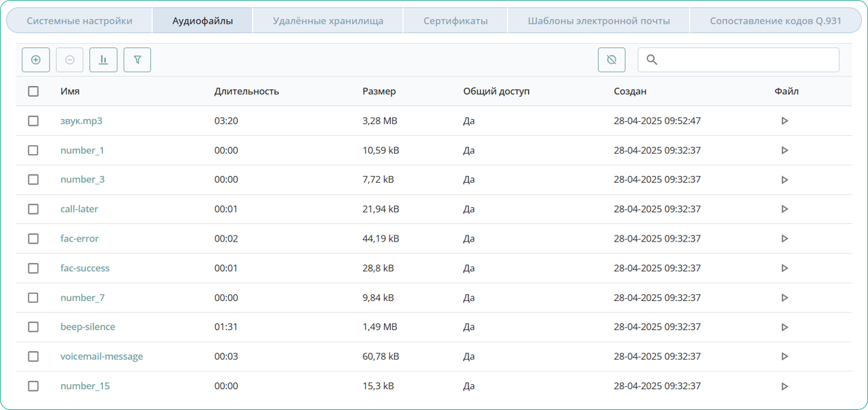Image resolution: width=868 pixels, height=410 pixels.
Task: Play the voicemail-message audio file
Action: click(785, 357)
